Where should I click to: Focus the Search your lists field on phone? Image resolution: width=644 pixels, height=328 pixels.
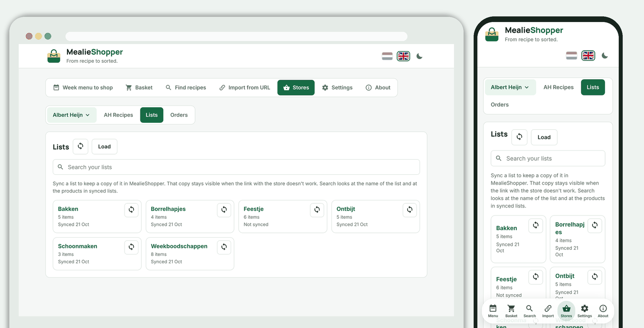pyautogui.click(x=548, y=158)
